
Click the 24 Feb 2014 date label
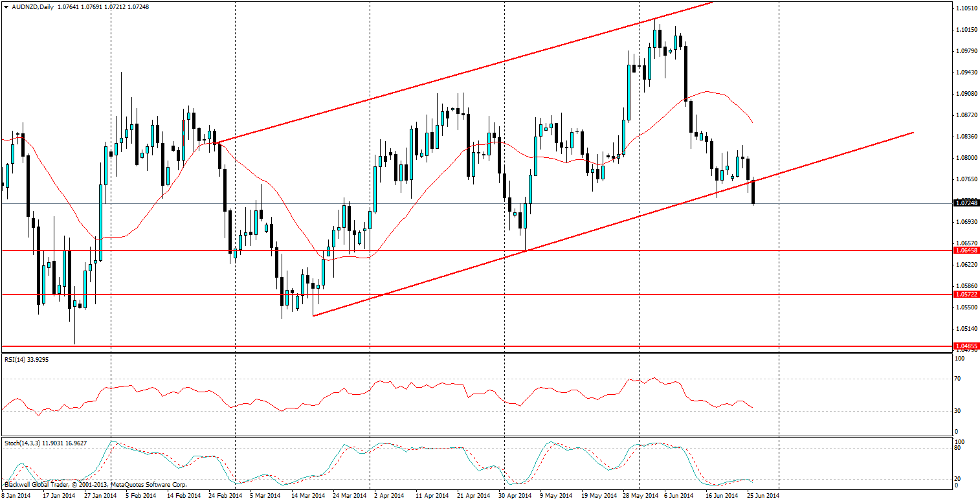click(225, 496)
